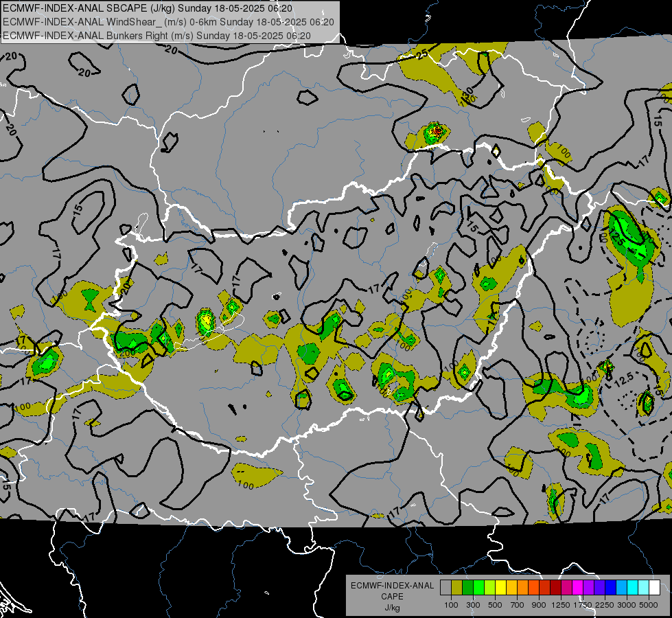Choose the indigo swatch left of 2250
Screen dimensions: 672x618
pyautogui.click(x=599, y=587)
